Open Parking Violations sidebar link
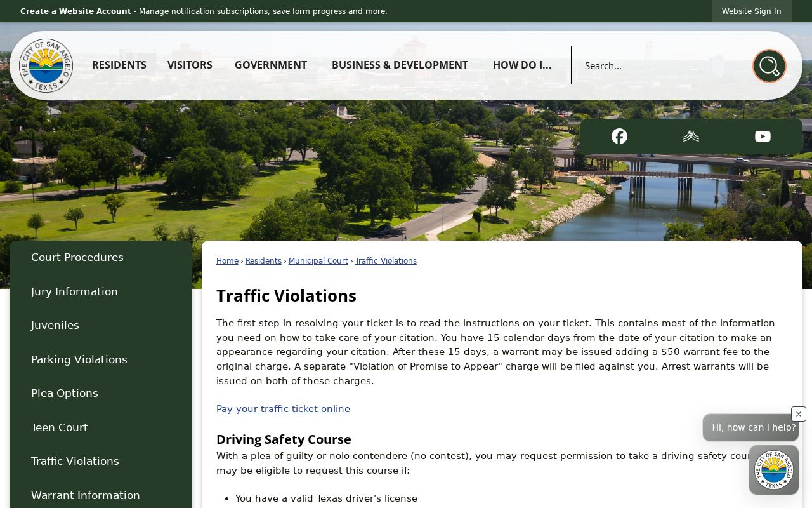This screenshot has width=812, height=508. click(101, 359)
